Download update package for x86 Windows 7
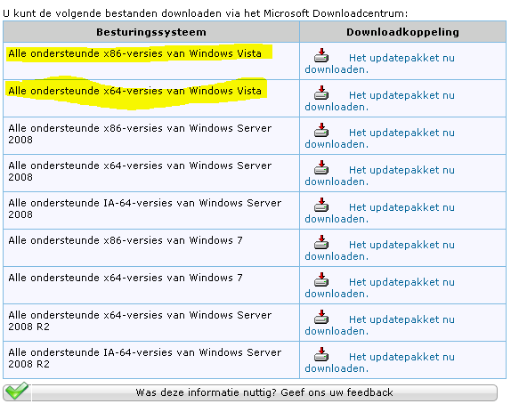Screen dimensions: 519x420 pyautogui.click(x=379, y=251)
